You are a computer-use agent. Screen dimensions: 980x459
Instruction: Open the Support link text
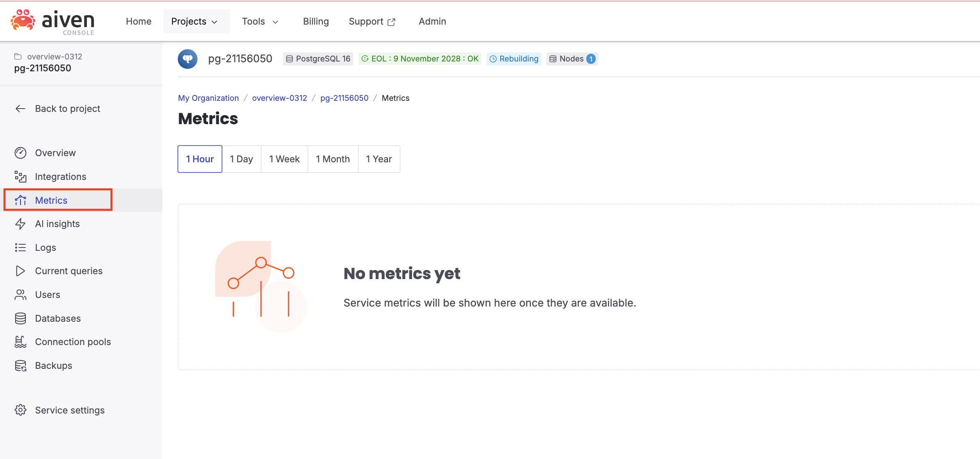(x=366, y=21)
